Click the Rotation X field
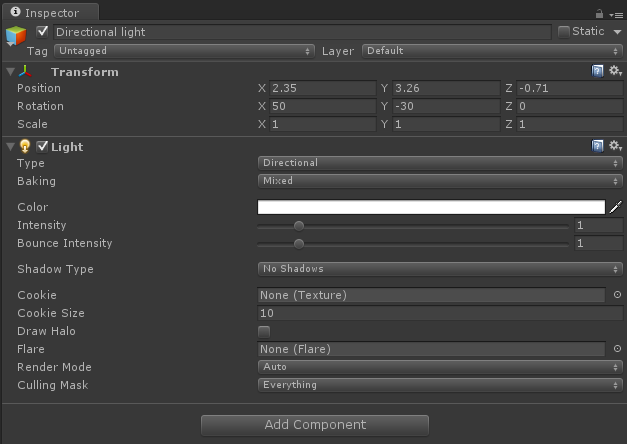 (x=323, y=106)
